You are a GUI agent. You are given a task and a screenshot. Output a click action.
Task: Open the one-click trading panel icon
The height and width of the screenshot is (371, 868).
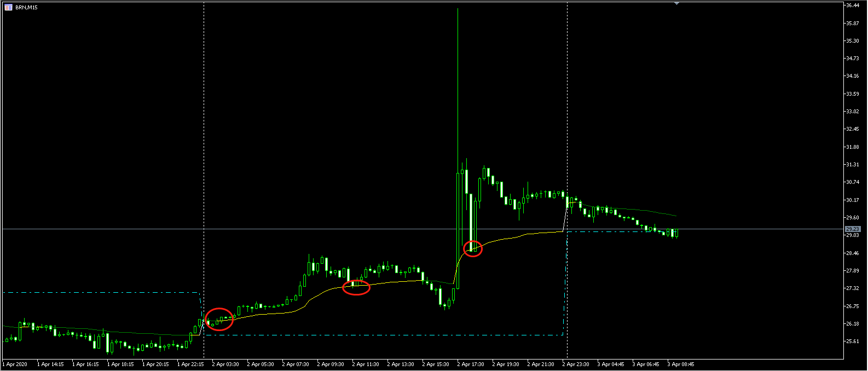tap(8, 7)
